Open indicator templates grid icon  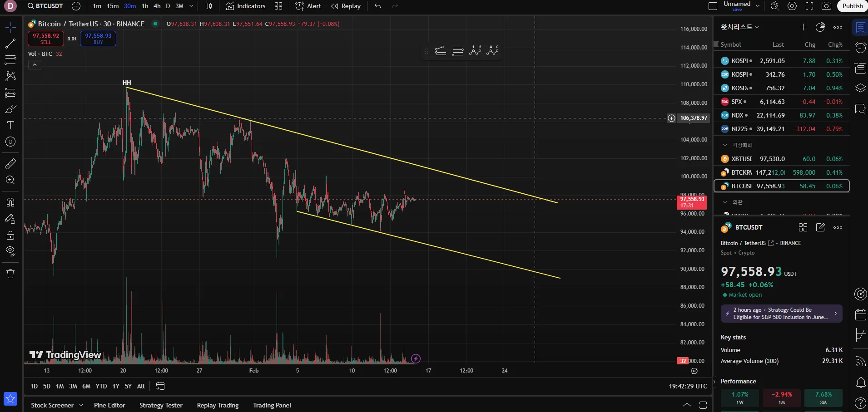point(278,6)
